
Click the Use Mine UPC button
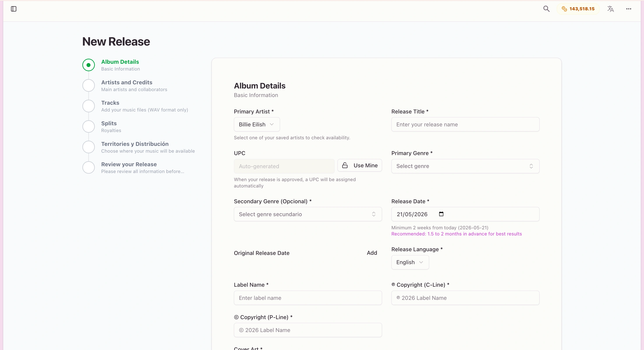pos(359,166)
